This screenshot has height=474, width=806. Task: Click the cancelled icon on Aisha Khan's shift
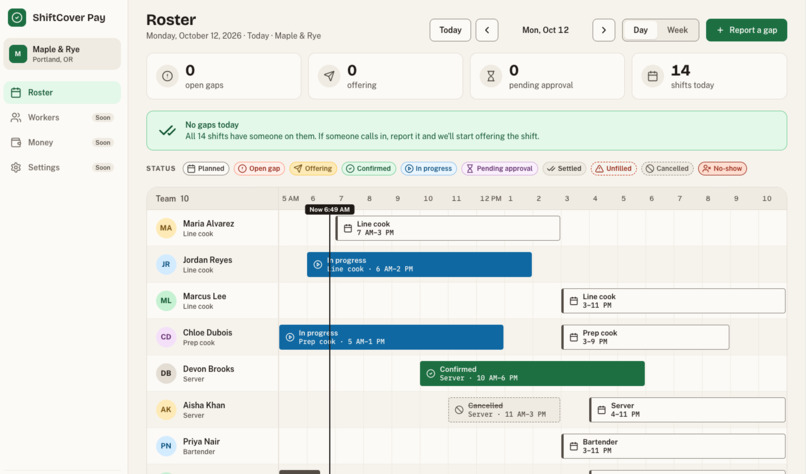tap(459, 410)
